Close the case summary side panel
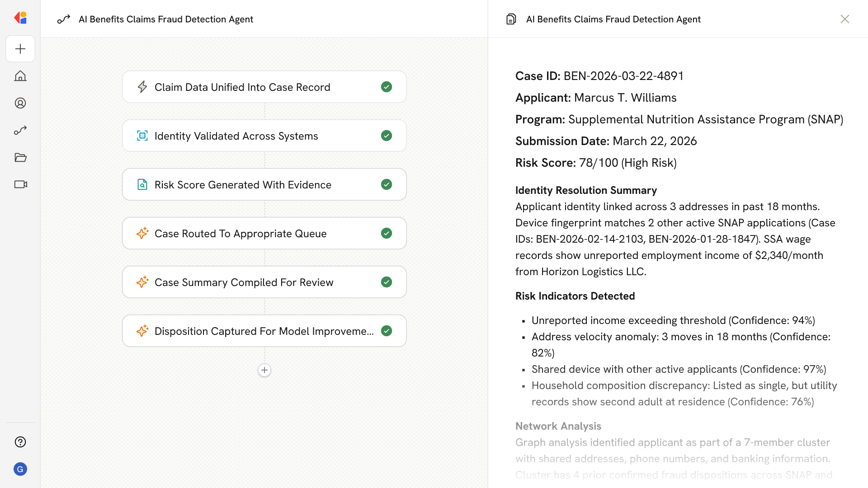Image resolution: width=868 pixels, height=488 pixels. (x=844, y=19)
